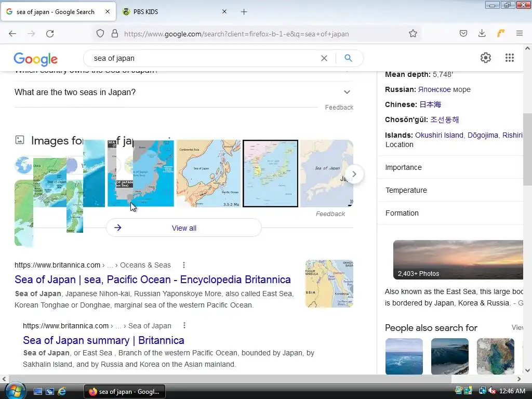
Task: Close the PBS KIDS tab
Action: [x=224, y=11]
